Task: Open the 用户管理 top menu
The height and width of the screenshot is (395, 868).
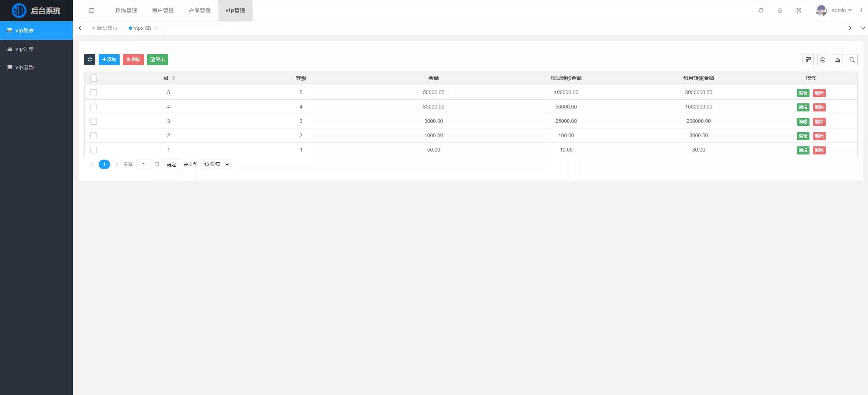Action: tap(163, 10)
